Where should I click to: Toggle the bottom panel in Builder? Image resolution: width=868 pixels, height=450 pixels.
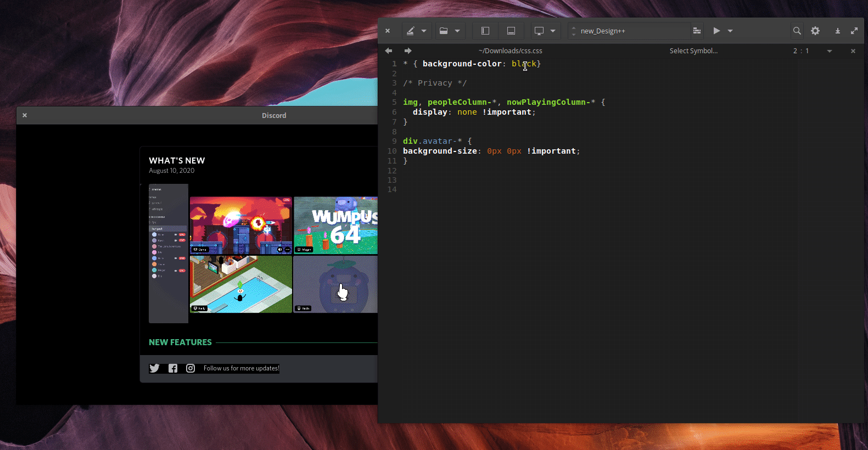tap(511, 31)
